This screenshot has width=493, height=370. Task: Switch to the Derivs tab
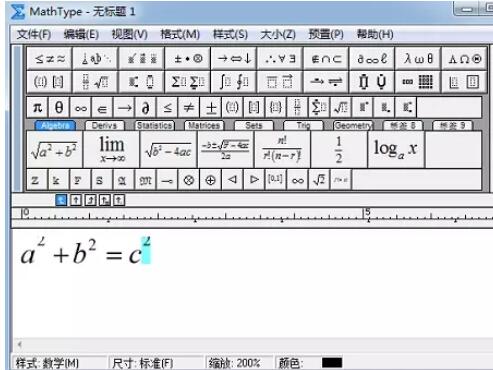(104, 125)
